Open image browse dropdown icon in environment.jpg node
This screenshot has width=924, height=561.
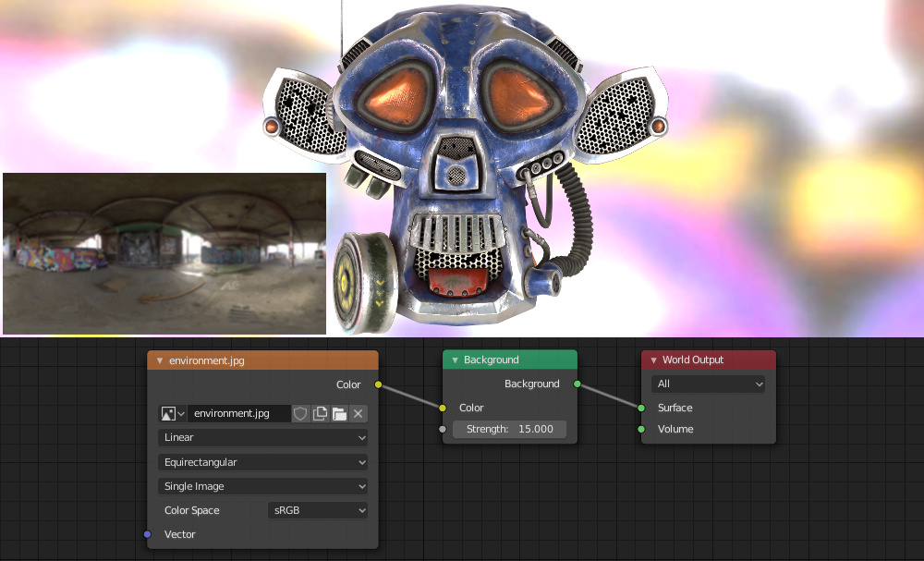click(x=173, y=414)
